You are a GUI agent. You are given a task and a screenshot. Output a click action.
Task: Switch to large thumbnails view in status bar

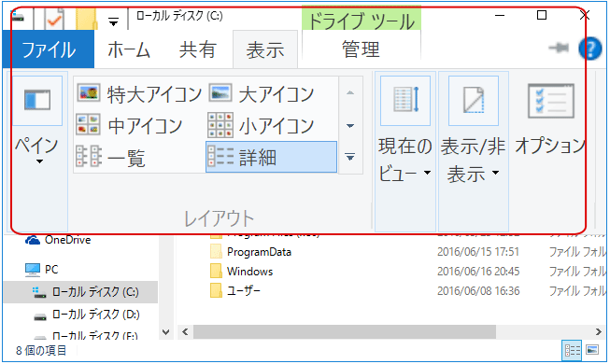tap(592, 350)
